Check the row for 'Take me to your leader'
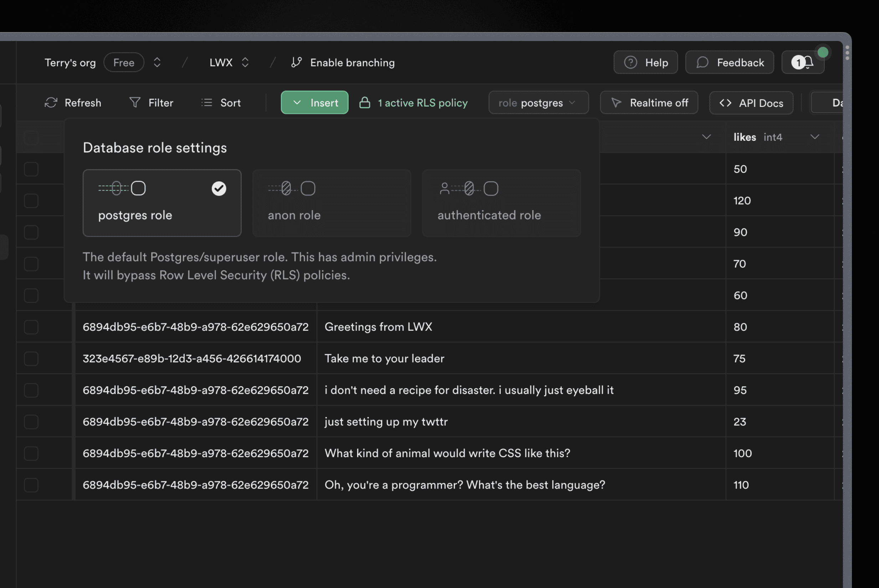 [x=31, y=358]
